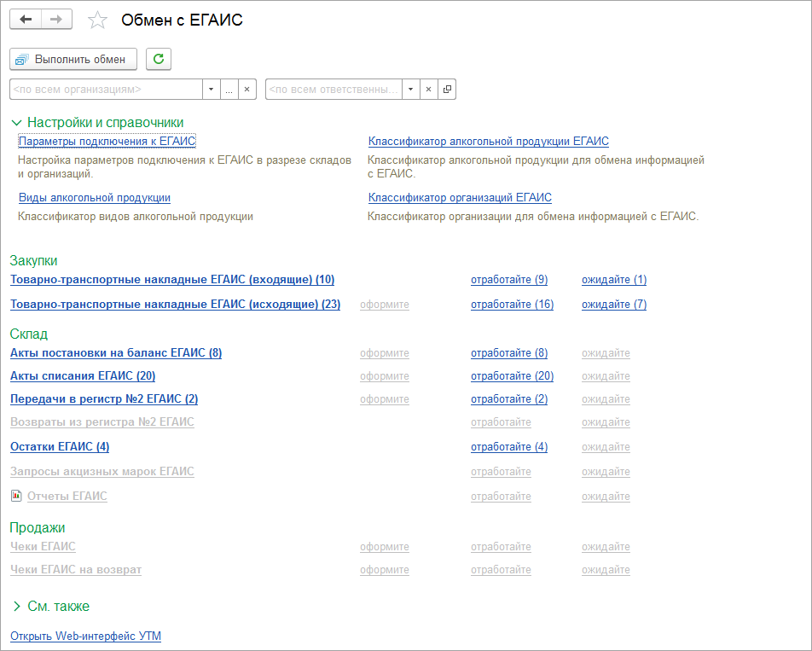Open Параметры подключения к ЕГАИС
This screenshot has height=651, width=812.
click(107, 141)
